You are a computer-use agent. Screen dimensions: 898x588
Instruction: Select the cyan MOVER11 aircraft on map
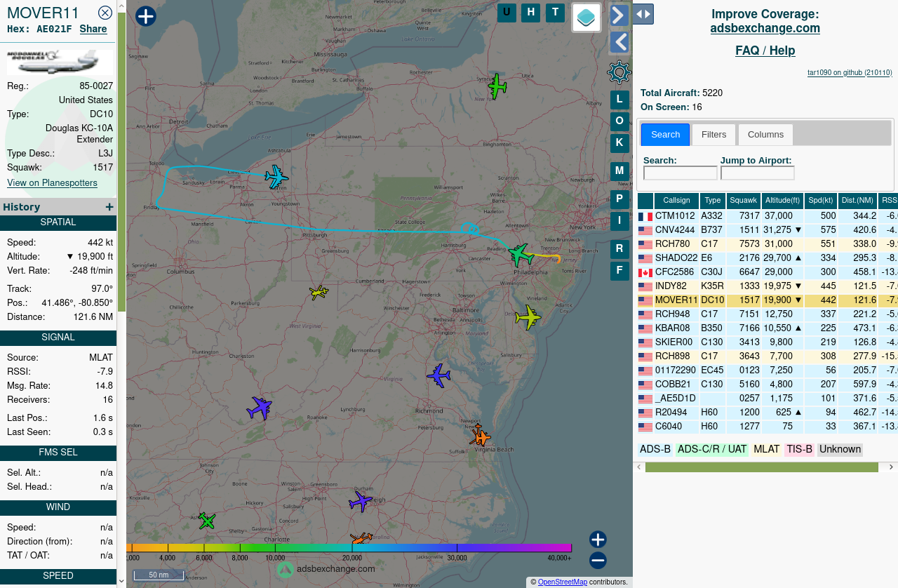coord(276,176)
